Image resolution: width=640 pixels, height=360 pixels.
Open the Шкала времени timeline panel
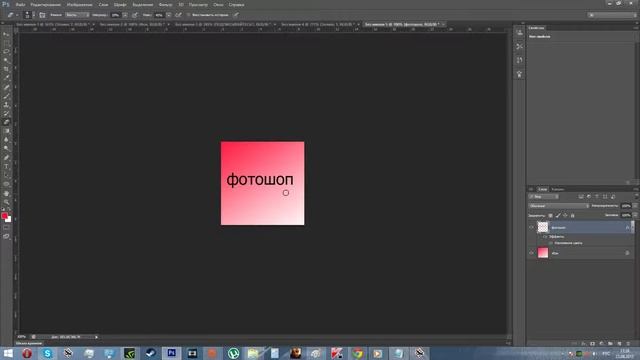pyautogui.click(x=29, y=343)
